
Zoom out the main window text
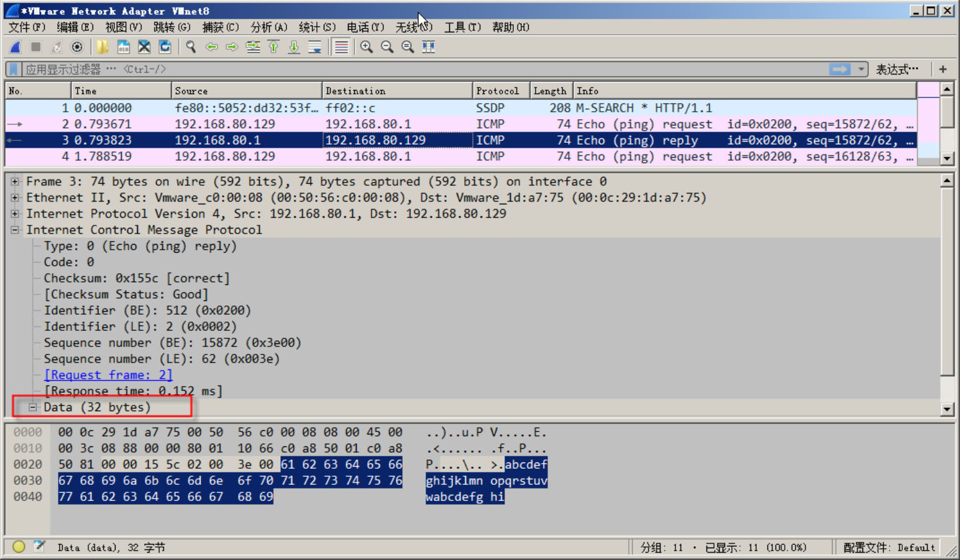tap(387, 47)
